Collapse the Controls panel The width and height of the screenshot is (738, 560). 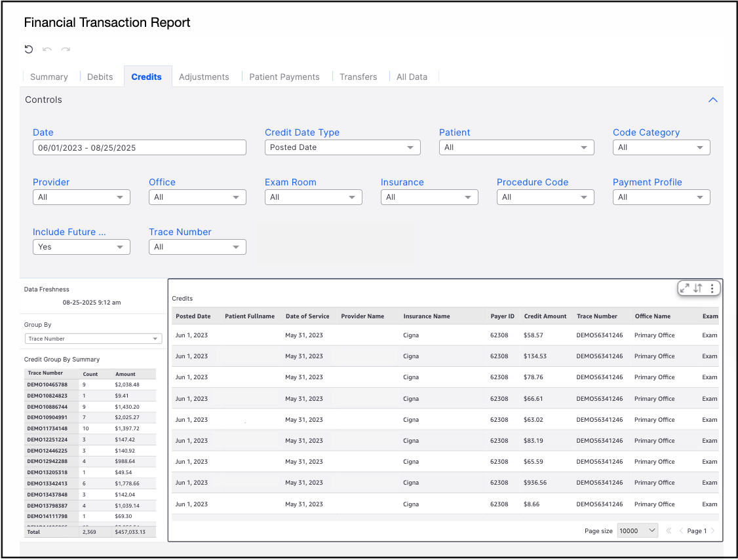(x=713, y=100)
